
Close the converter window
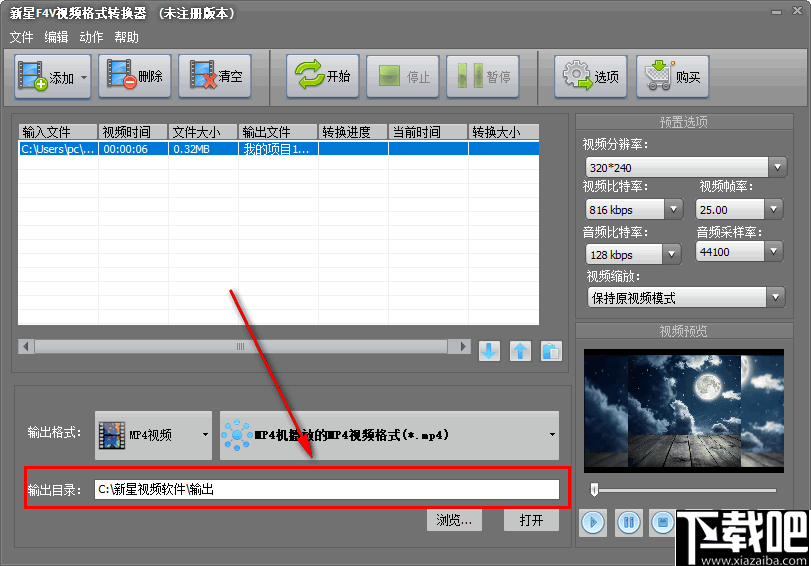(x=798, y=11)
